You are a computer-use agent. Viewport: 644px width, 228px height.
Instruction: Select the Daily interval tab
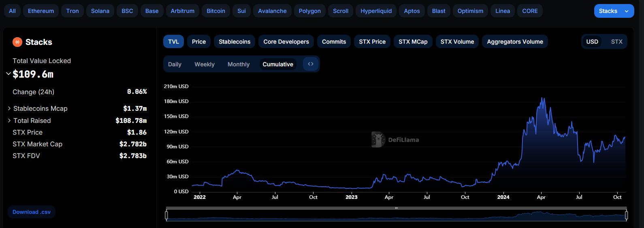[175, 64]
